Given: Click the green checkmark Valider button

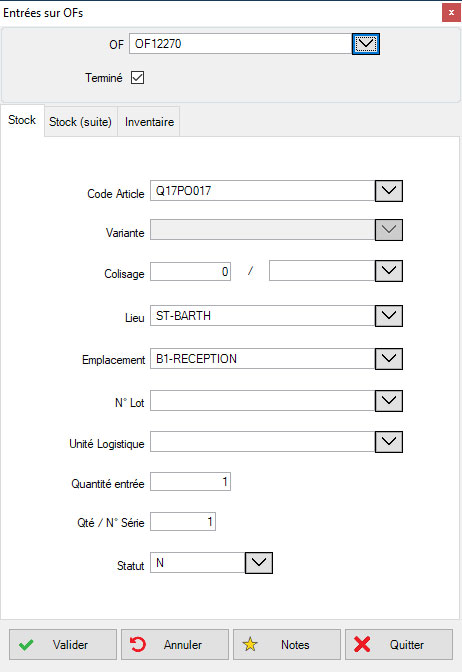Looking at the screenshot, I should click(63, 644).
